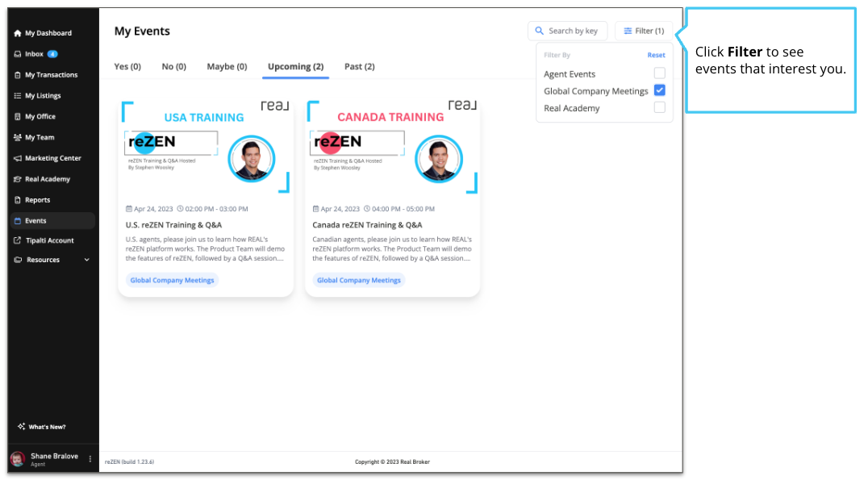Click Shane Bralove's profile avatar

pyautogui.click(x=18, y=459)
